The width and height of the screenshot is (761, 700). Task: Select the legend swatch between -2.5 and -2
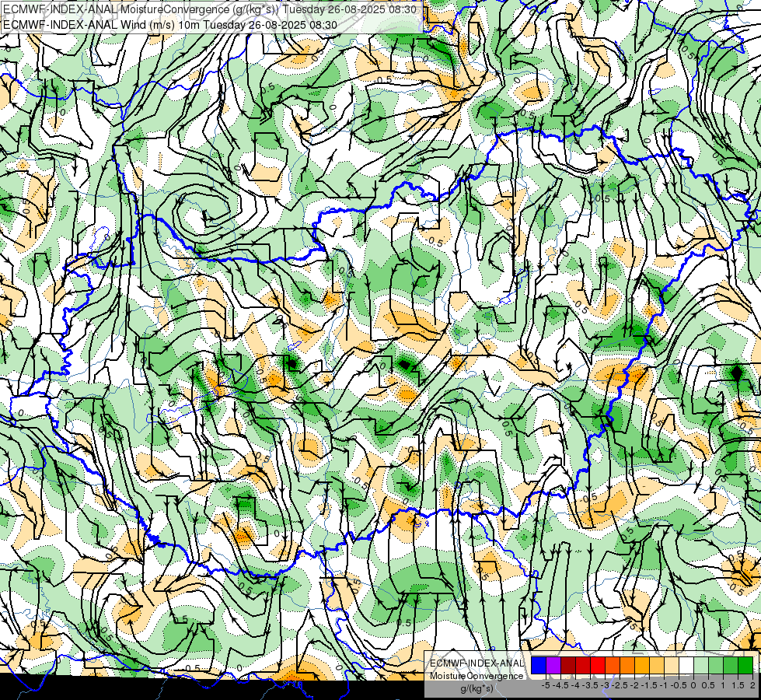627,665
